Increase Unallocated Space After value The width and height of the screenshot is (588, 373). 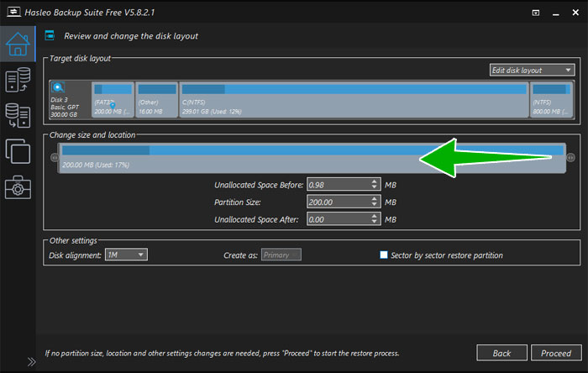375,216
